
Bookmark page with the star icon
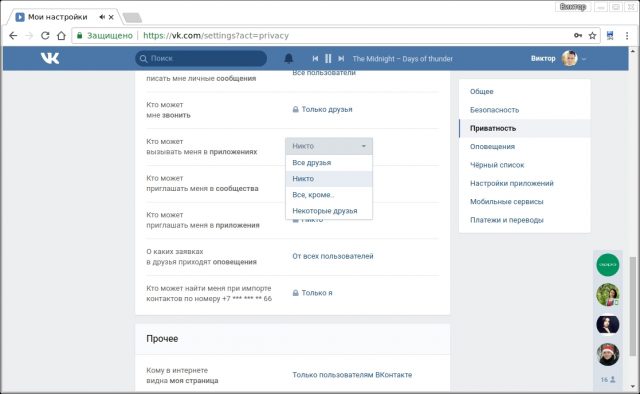coord(592,36)
